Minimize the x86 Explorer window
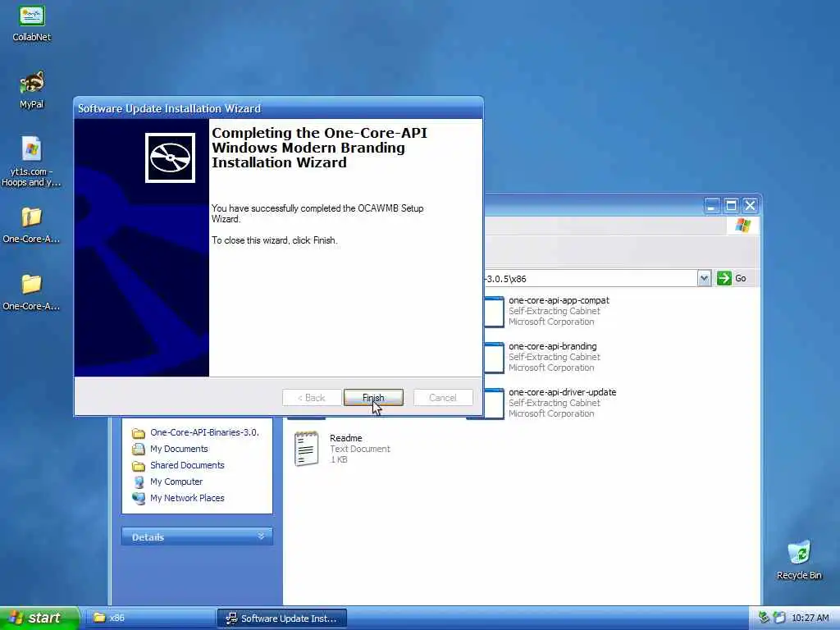 click(x=712, y=206)
